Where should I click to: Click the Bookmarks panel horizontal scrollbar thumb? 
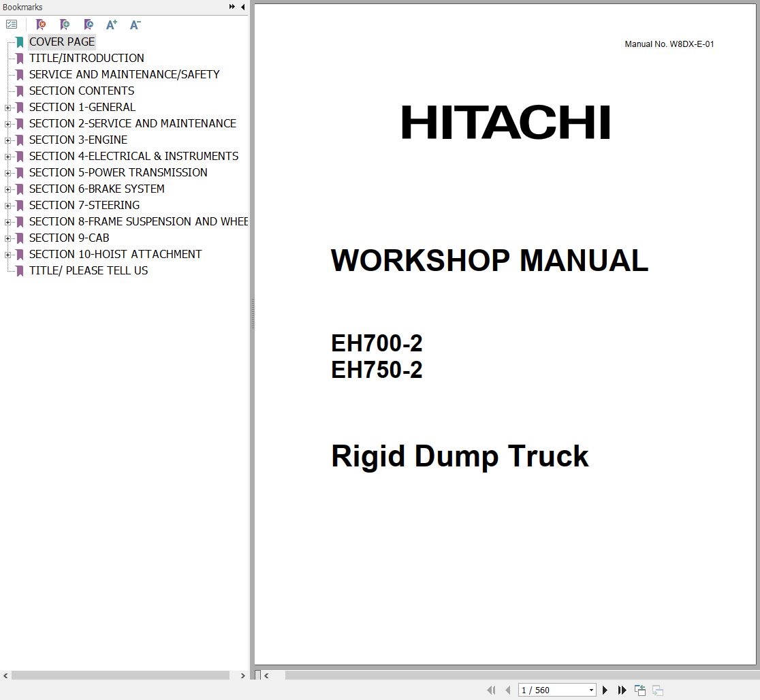[x=121, y=675]
